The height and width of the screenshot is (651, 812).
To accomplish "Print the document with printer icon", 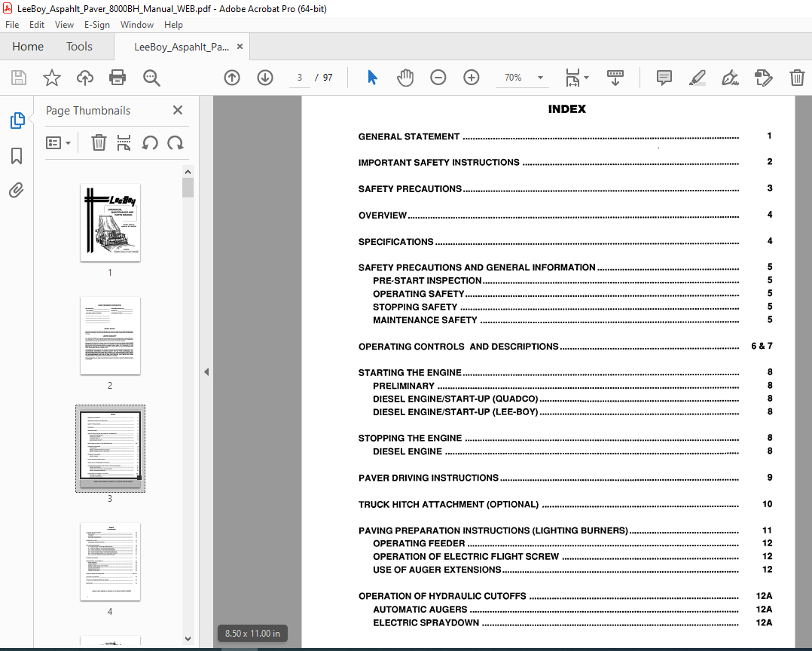I will [118, 78].
